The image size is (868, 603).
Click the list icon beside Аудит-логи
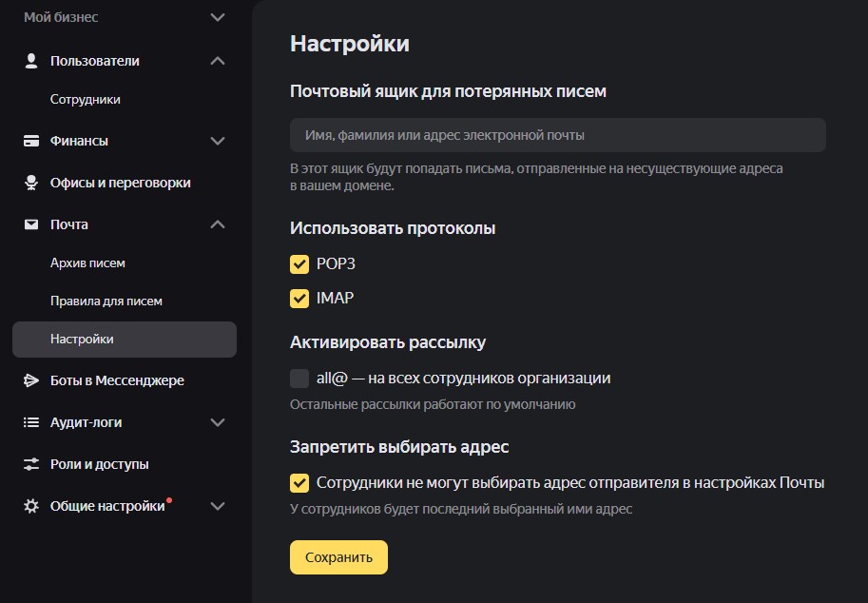pyautogui.click(x=31, y=422)
